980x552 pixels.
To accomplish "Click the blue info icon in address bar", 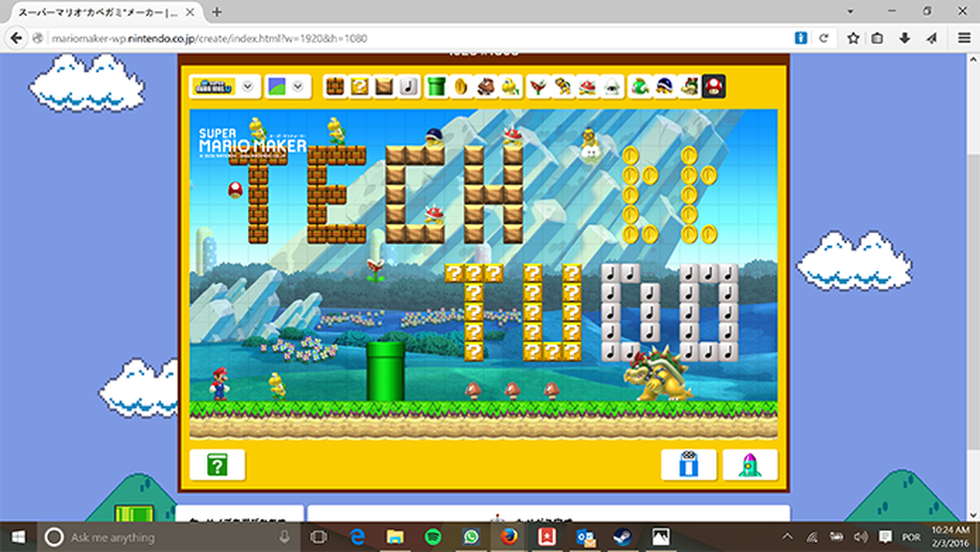I will pyautogui.click(x=801, y=38).
